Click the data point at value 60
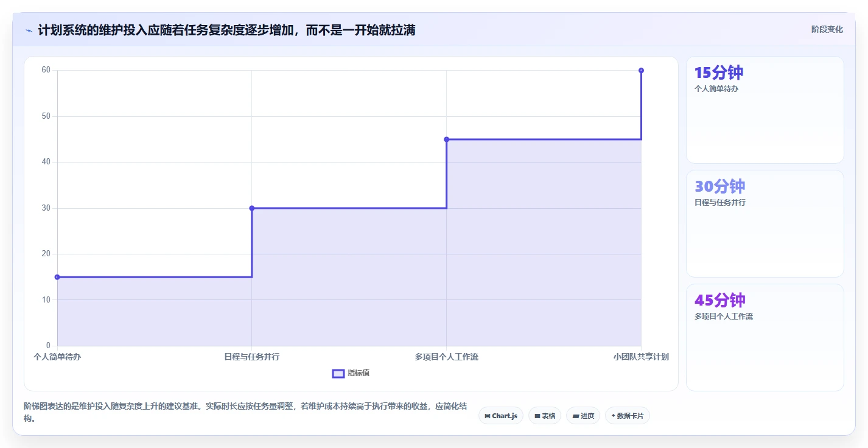Viewport: 868px width, 448px height. click(641, 71)
